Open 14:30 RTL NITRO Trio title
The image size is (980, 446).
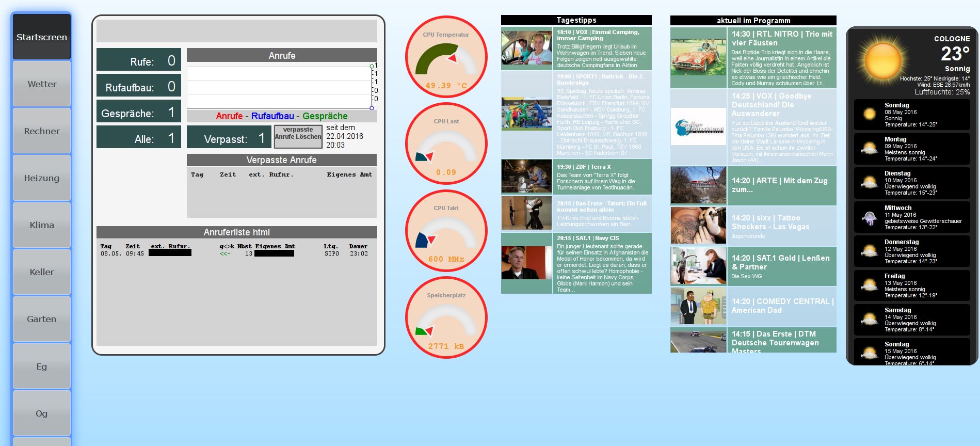tap(782, 38)
